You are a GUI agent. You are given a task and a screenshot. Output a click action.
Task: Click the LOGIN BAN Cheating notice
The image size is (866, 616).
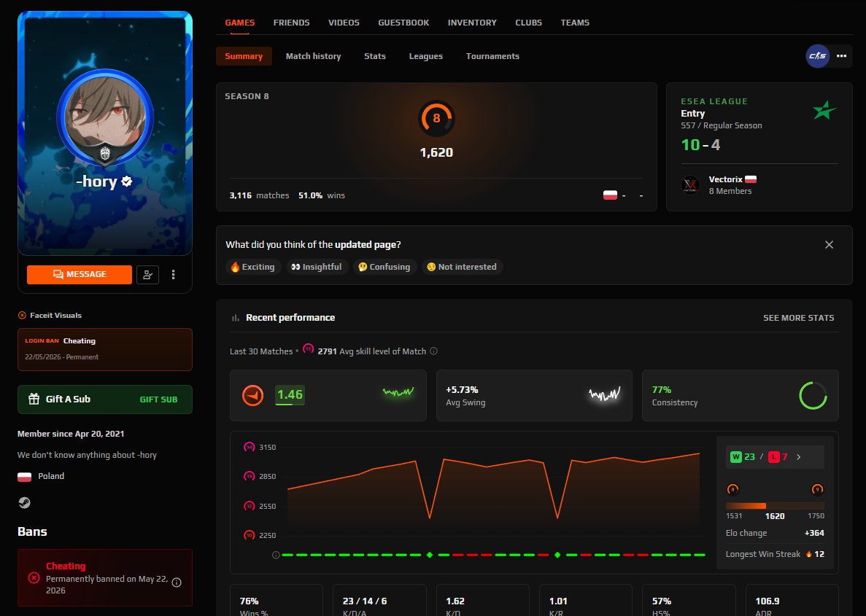click(x=105, y=349)
